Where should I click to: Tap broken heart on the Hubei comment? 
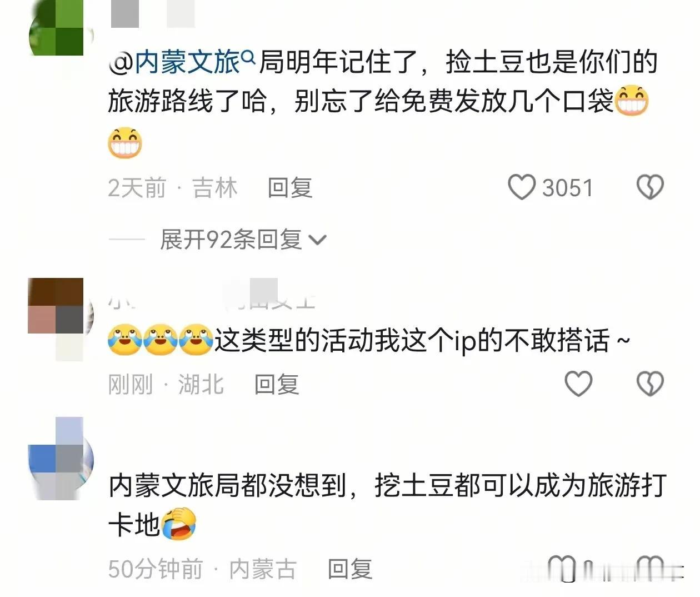[x=650, y=384]
